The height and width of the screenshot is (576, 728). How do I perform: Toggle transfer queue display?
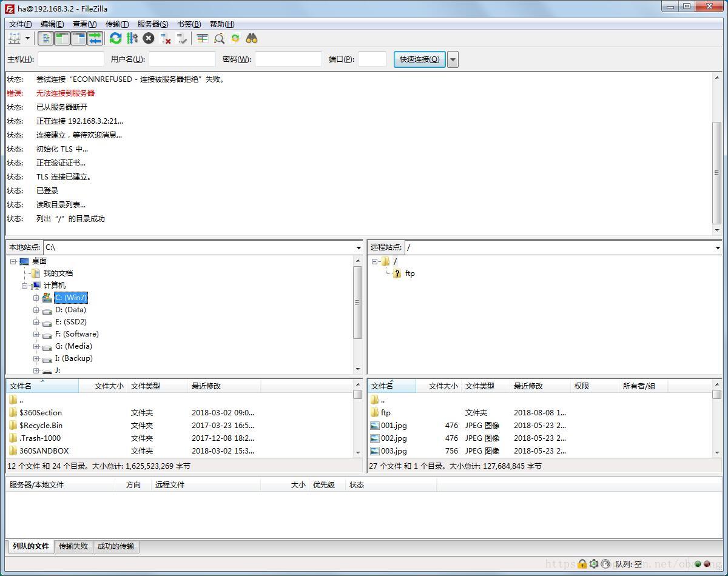pyautogui.click(x=95, y=38)
